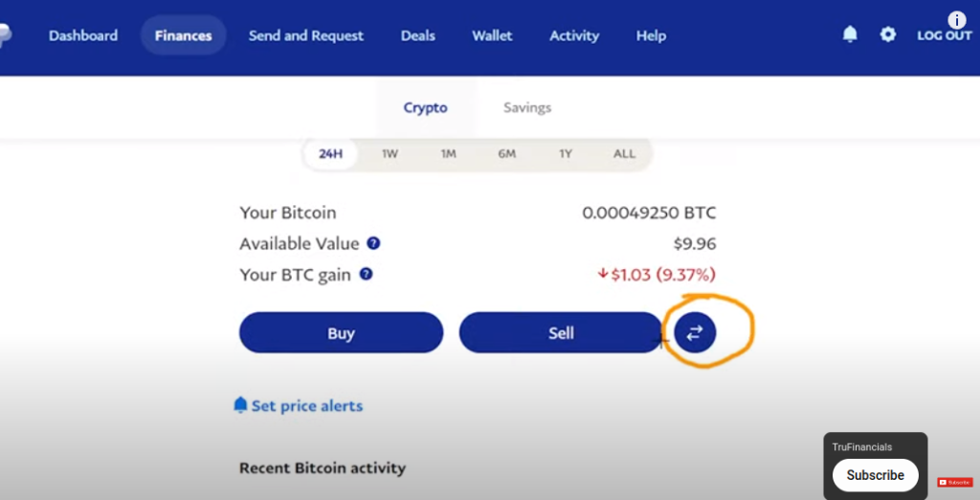Click the TruFinancials Subscribe button

tap(875, 475)
